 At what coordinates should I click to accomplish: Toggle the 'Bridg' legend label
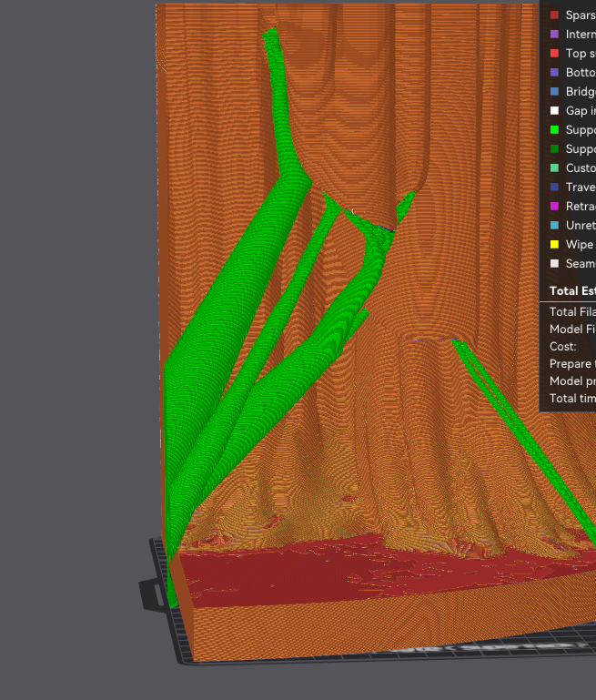[x=581, y=92]
